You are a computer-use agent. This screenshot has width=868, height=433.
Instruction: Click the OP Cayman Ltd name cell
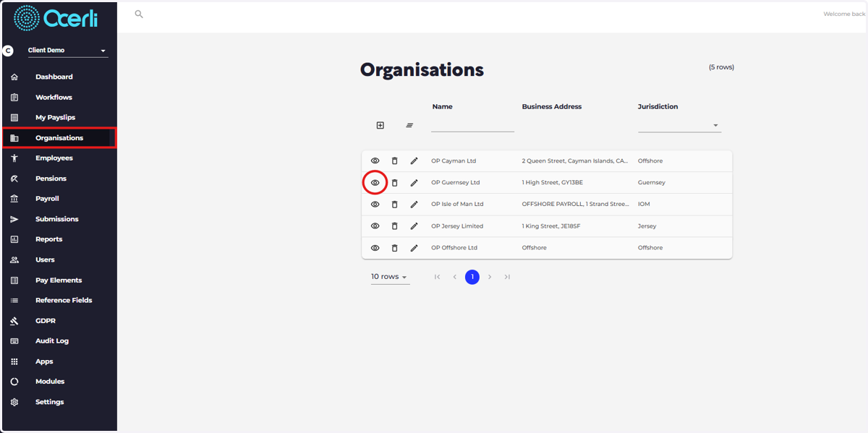point(454,161)
